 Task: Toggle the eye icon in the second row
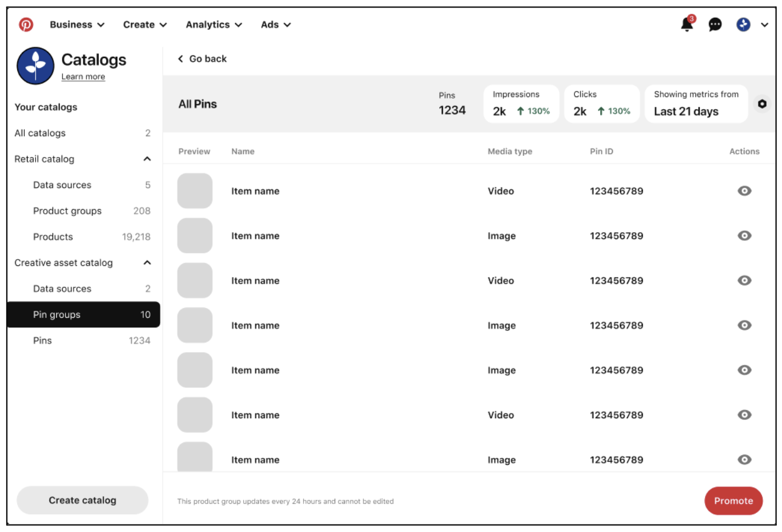(x=745, y=236)
